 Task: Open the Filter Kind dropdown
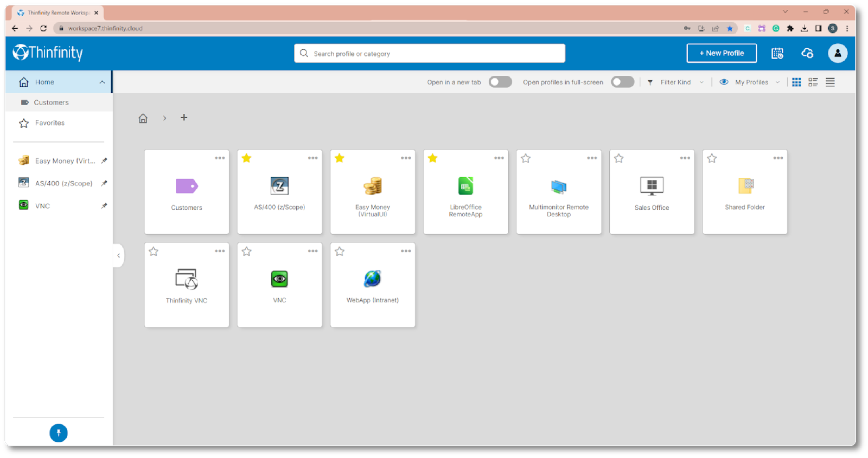(x=676, y=82)
